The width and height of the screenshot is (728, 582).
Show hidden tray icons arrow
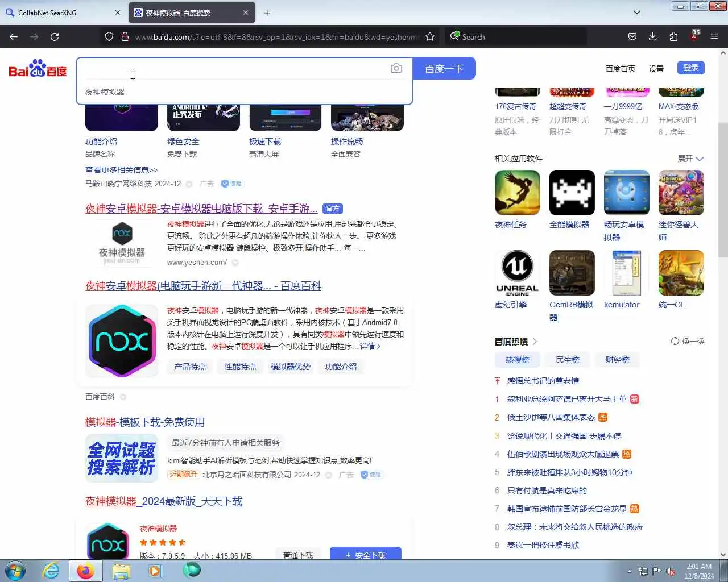click(629, 571)
